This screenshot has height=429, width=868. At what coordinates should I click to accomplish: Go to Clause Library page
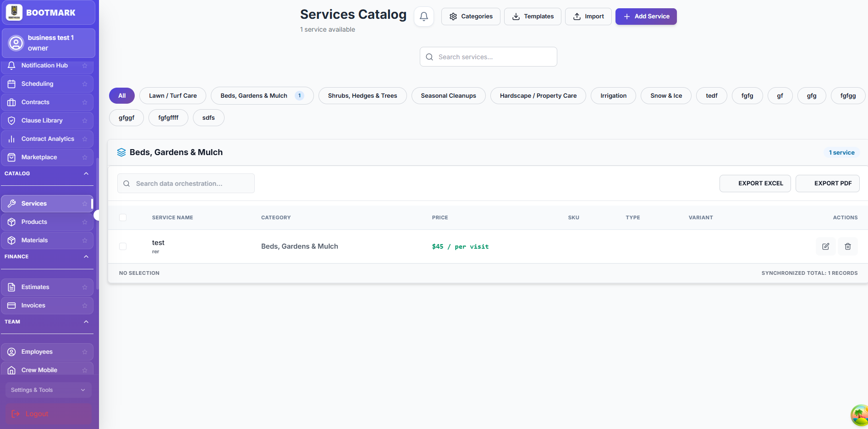(47, 121)
